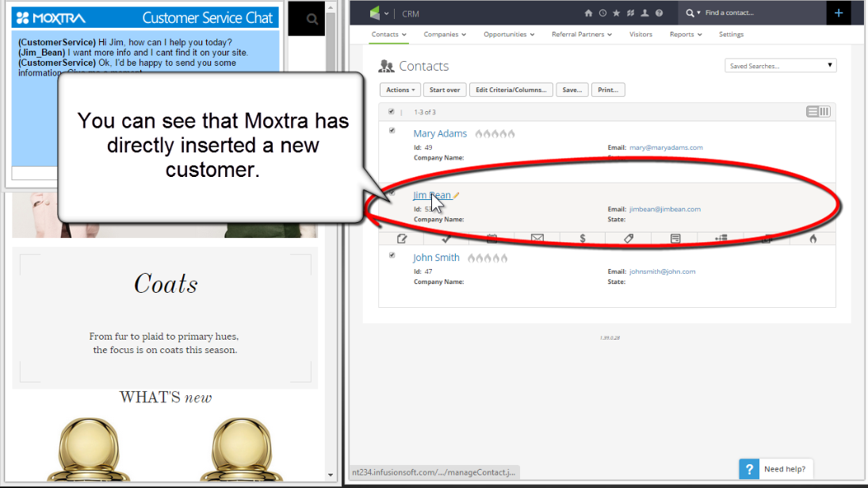The width and height of the screenshot is (868, 488).
Task: Switch to list view icon in Contacts
Action: pyautogui.click(x=812, y=112)
